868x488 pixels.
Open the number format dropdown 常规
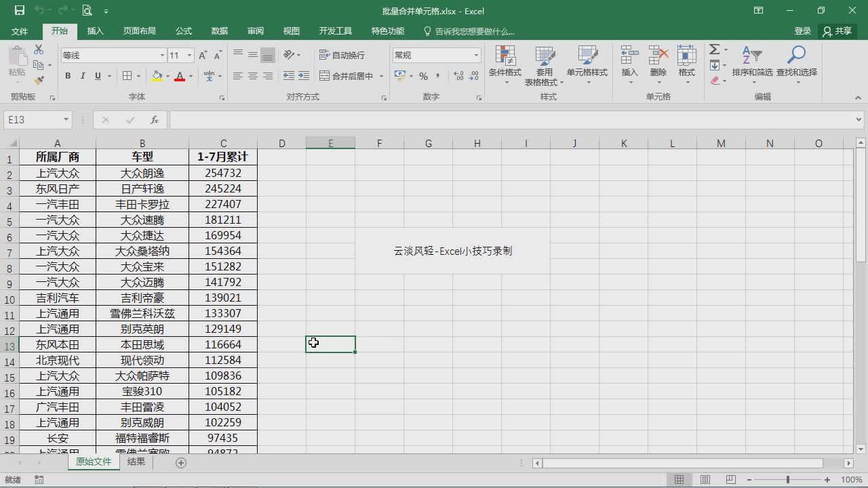coord(476,56)
